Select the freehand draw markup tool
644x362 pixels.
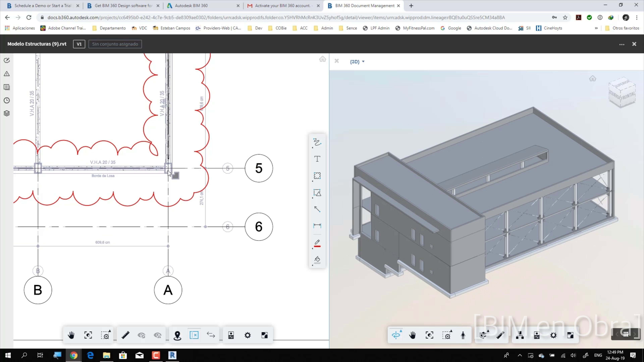click(317, 142)
